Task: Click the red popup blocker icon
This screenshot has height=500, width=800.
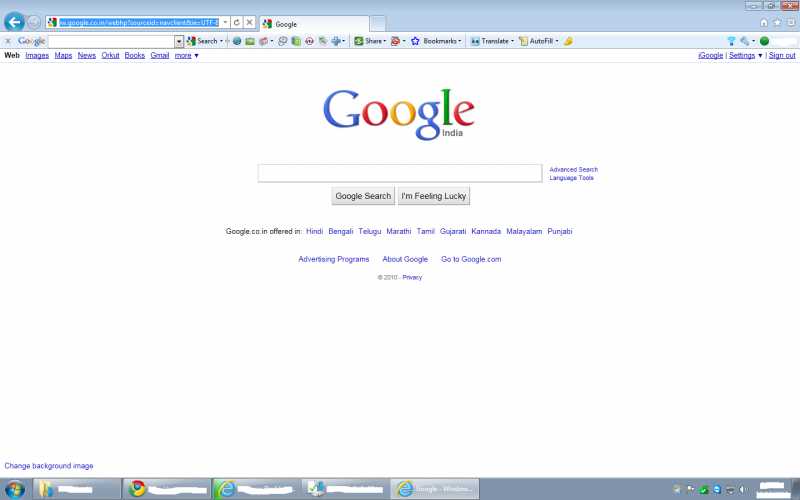Action: (395, 41)
